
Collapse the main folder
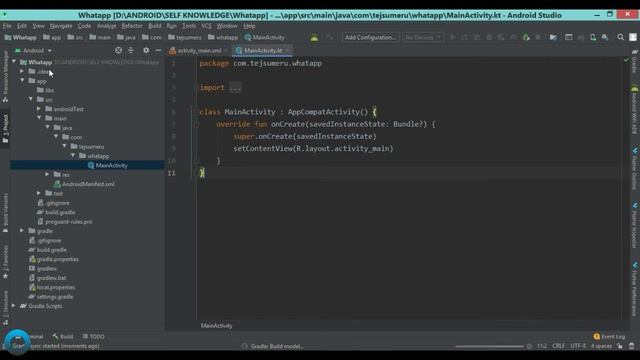[x=39, y=118]
